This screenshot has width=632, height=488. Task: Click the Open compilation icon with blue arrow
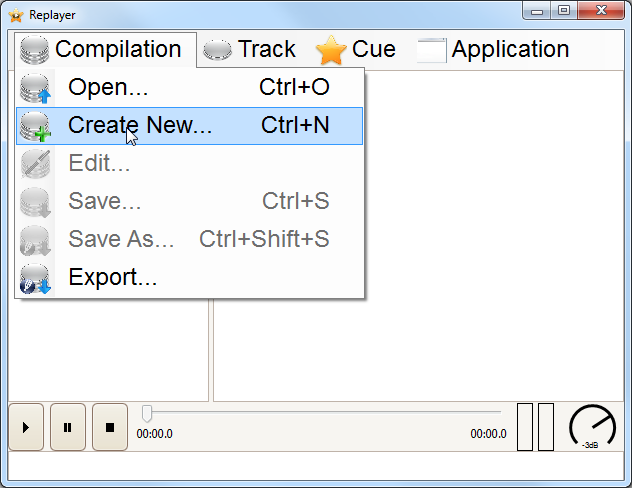coord(35,88)
